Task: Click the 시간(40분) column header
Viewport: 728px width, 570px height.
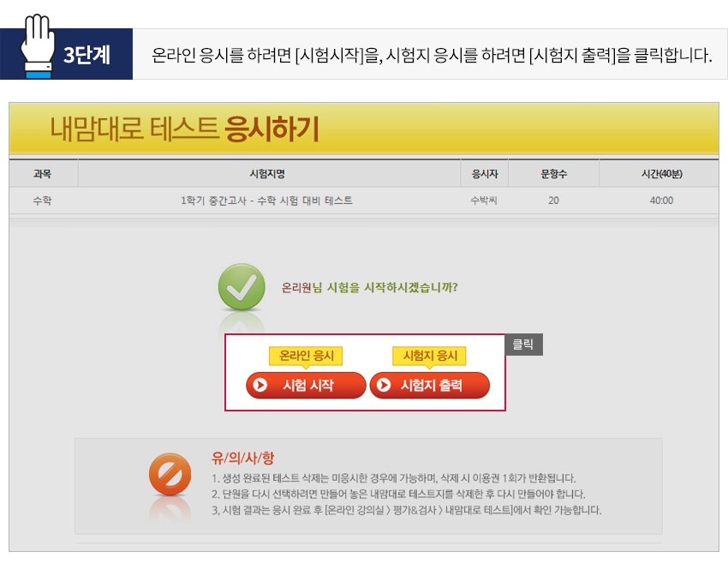Action: click(x=661, y=174)
